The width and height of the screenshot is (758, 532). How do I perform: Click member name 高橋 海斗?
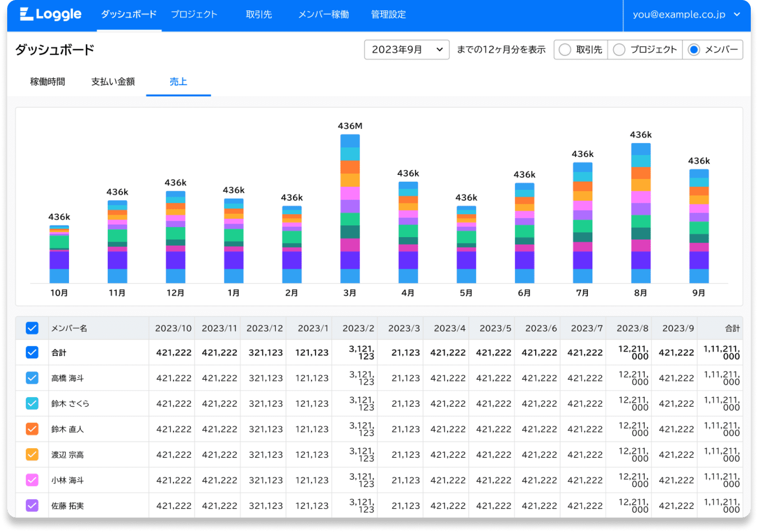[x=67, y=378]
